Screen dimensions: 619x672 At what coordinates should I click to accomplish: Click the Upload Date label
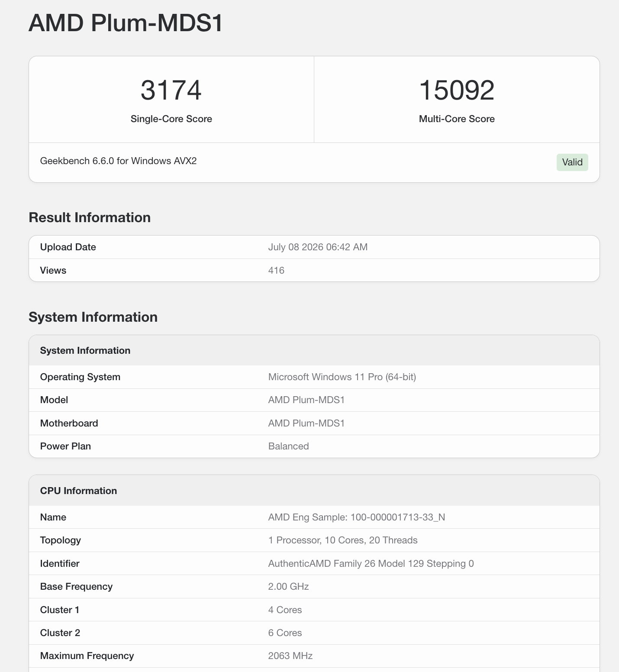point(68,247)
